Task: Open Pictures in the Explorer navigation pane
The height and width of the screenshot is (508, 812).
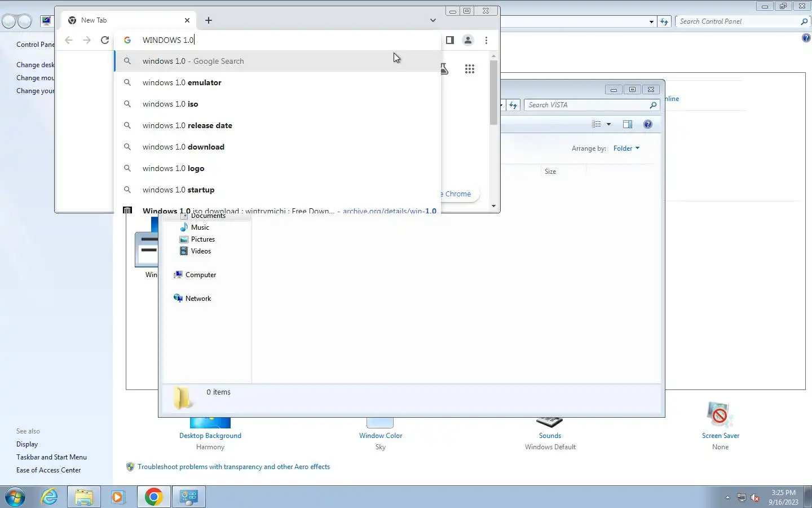Action: 203,239
